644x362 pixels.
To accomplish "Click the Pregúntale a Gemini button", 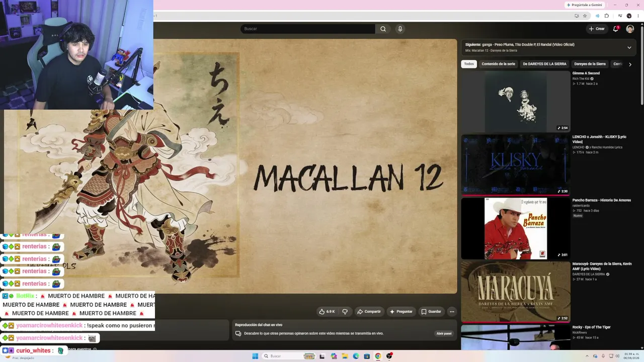I will click(584, 5).
